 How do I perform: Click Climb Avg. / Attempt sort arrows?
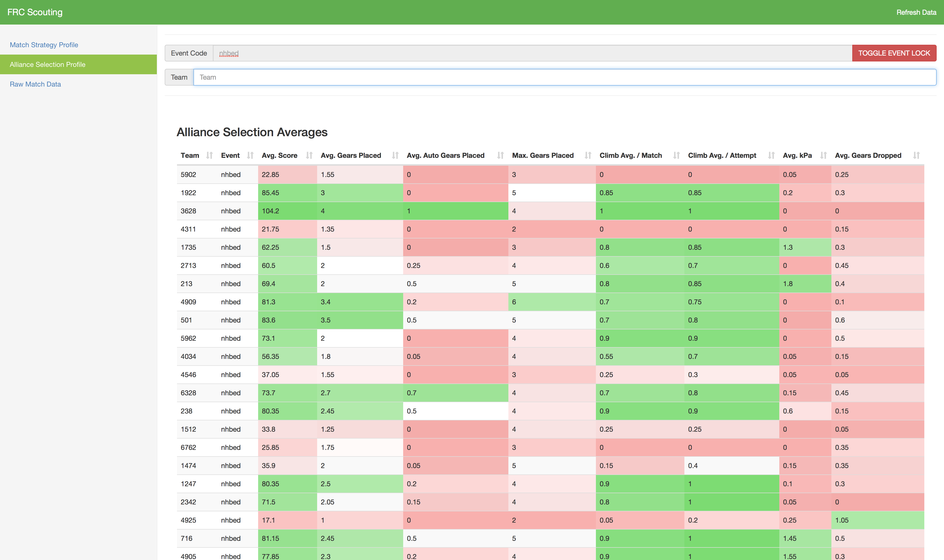[x=771, y=155]
